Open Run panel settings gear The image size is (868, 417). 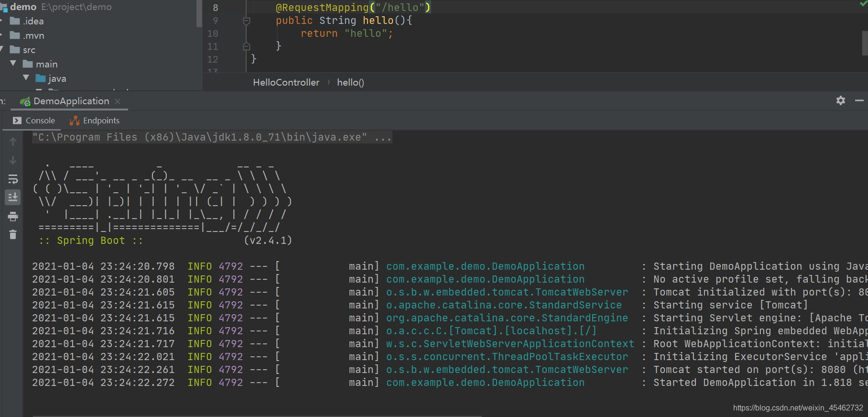tap(841, 100)
